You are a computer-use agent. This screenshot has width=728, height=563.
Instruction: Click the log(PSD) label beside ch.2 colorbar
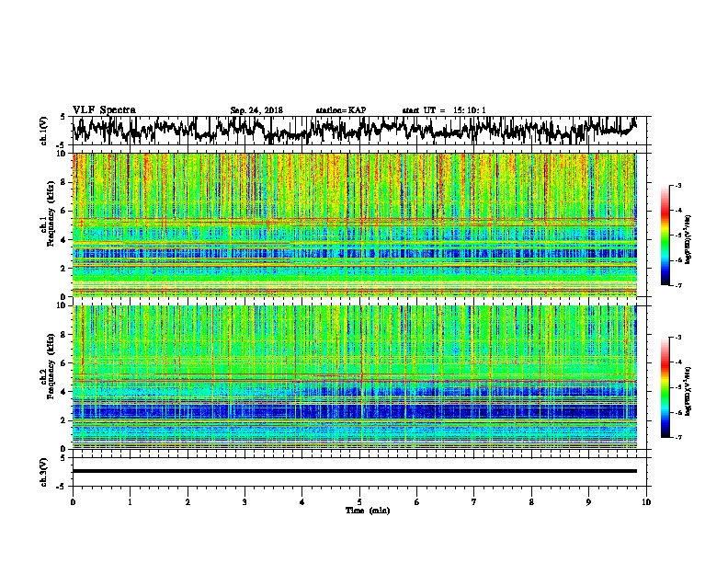[x=688, y=391]
